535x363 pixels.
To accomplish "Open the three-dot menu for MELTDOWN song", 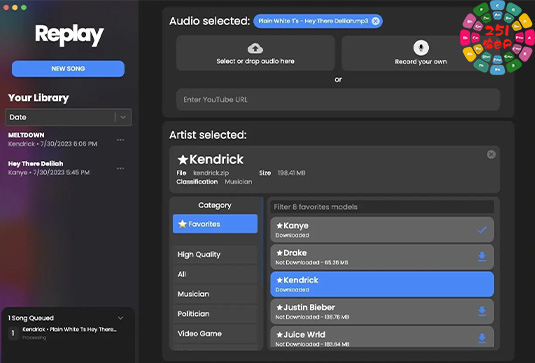I will (120, 140).
